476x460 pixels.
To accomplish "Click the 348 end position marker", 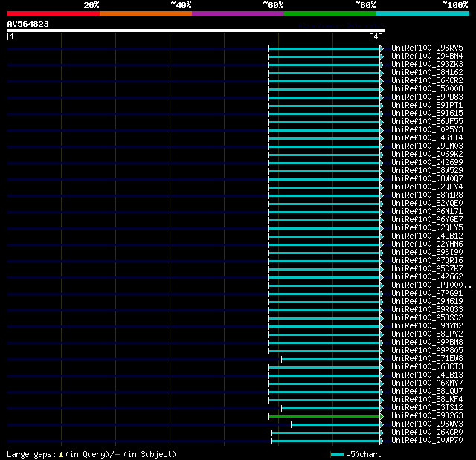I will [x=376, y=36].
